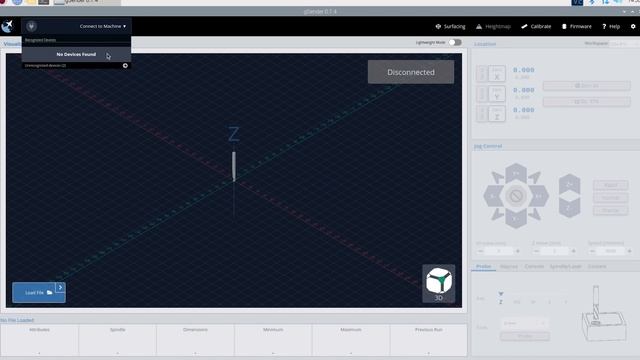This screenshot has width=640, height=360.
Task: Switch to the Probe tab
Action: point(484,267)
